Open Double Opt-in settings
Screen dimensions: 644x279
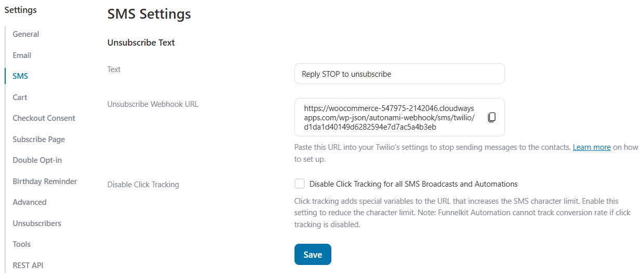click(x=37, y=160)
